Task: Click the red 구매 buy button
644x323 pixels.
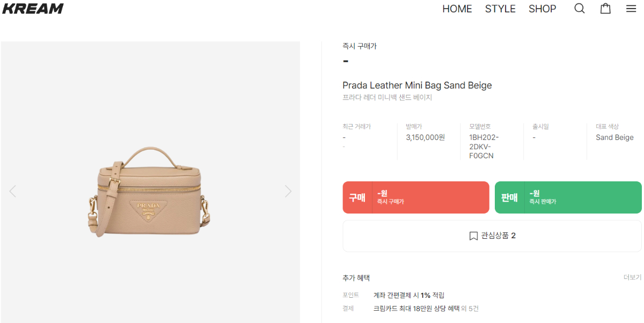Action: [x=416, y=197]
